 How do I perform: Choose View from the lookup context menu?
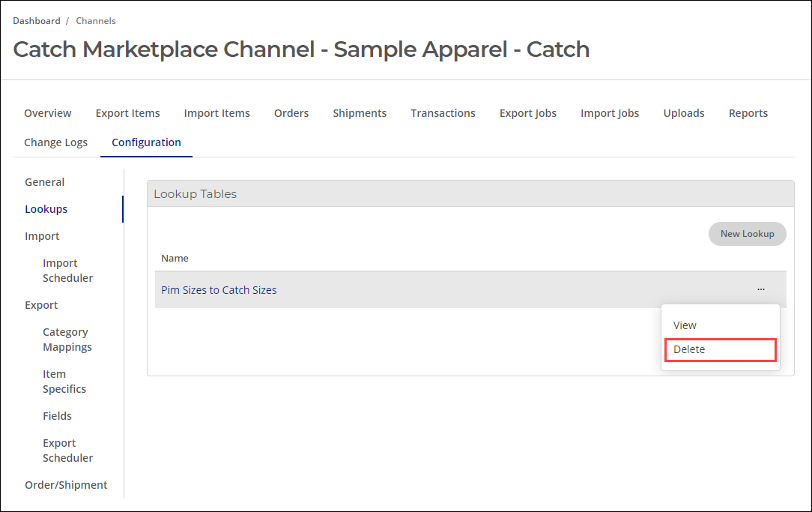click(685, 325)
